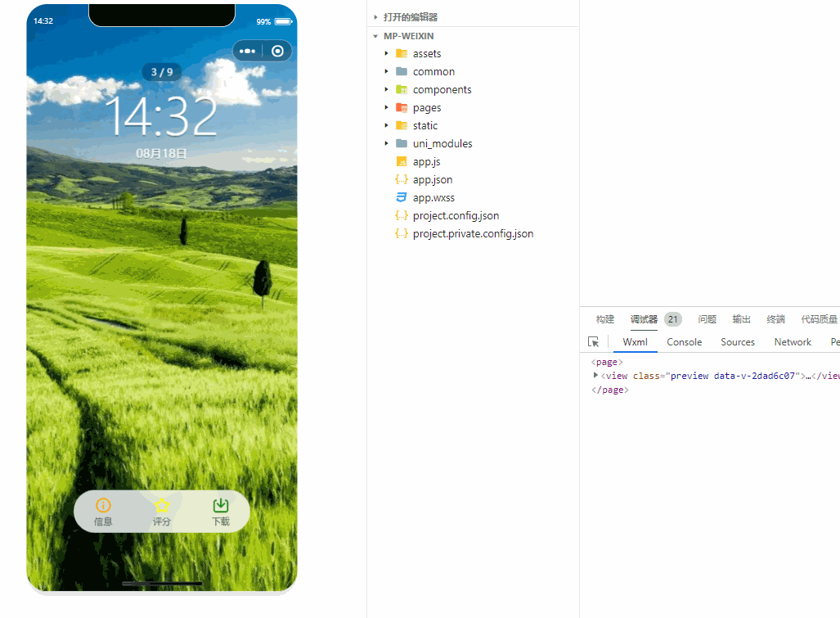Click the closing </page> tag in Wxml
The height and width of the screenshot is (618, 840).
tap(609, 390)
